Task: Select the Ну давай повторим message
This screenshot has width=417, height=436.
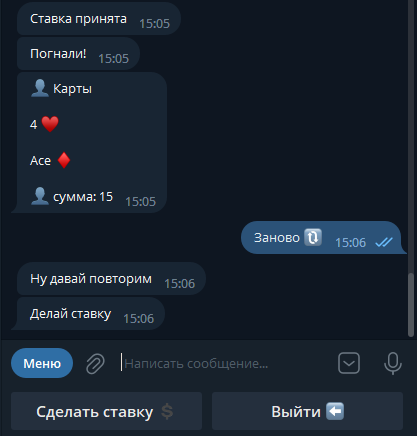Action: [x=111, y=279]
